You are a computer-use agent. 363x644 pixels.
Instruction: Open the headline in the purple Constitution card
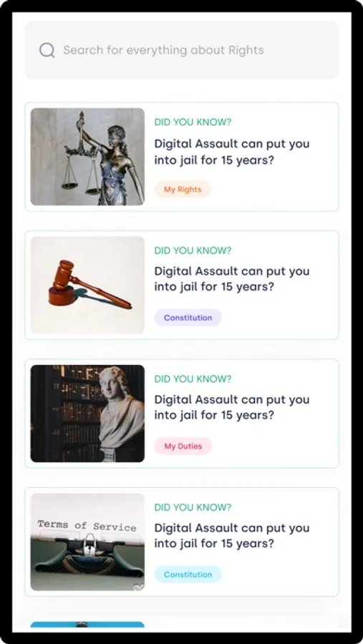pos(232,279)
